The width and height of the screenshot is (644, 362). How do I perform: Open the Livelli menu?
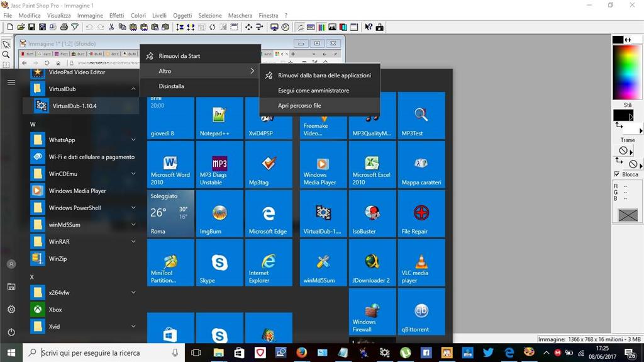point(159,15)
